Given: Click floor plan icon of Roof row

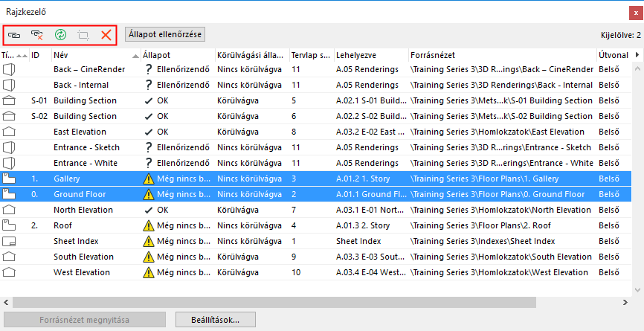Looking at the screenshot, I should click(x=9, y=225).
